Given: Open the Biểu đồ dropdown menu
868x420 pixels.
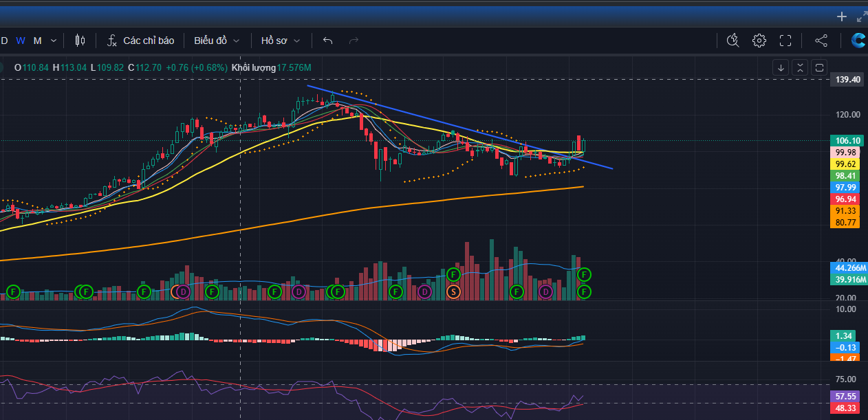Looking at the screenshot, I should tap(217, 41).
